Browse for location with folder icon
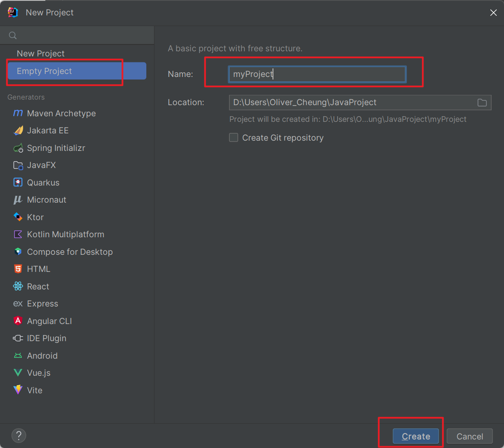The width and height of the screenshot is (504, 448). (x=482, y=103)
